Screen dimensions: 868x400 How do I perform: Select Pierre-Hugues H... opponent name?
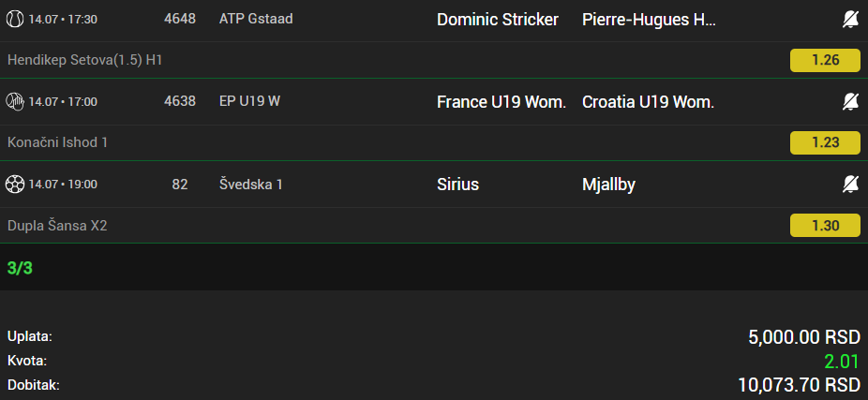[x=649, y=20]
